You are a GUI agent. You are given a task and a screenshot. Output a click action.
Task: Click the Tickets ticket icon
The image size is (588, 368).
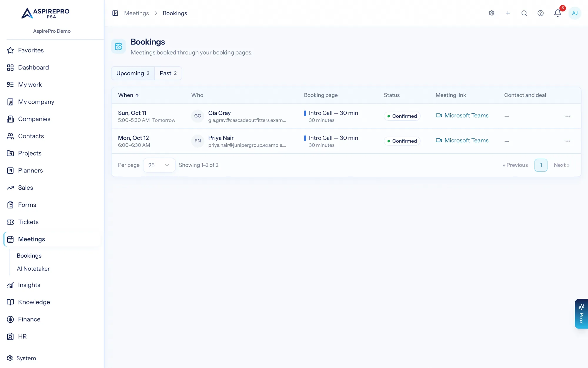click(x=10, y=222)
